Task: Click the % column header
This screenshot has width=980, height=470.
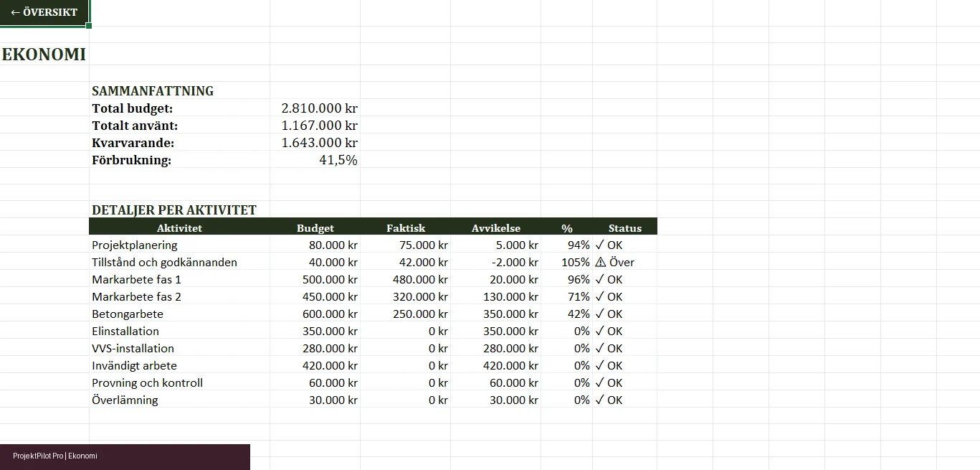Action: coord(567,228)
